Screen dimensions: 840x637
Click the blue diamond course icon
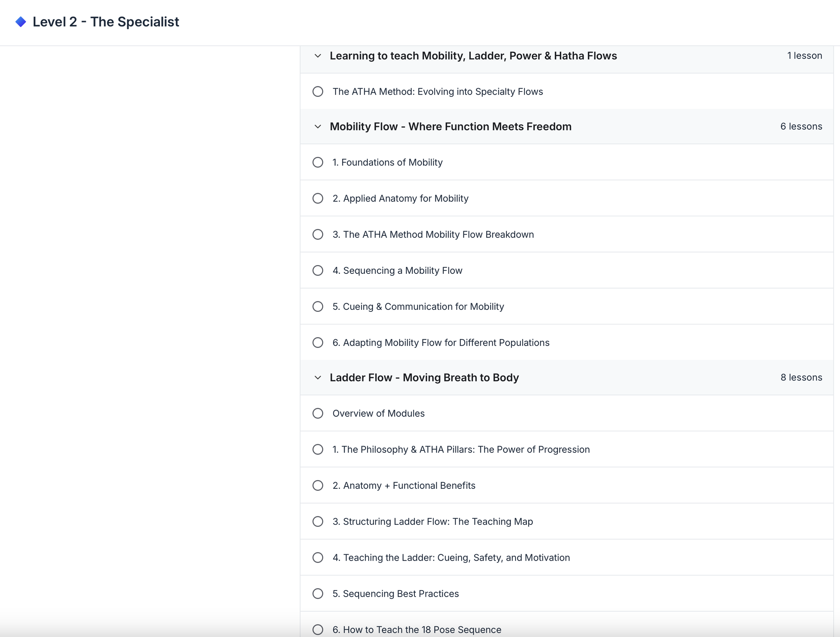coord(21,22)
